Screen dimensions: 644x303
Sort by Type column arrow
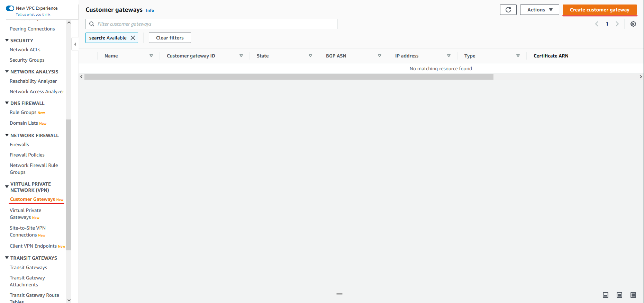(518, 56)
